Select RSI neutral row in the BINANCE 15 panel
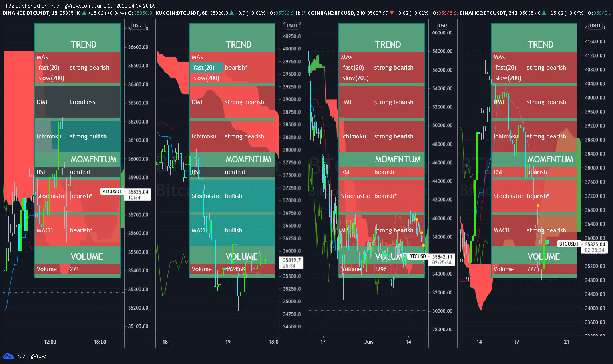 tap(77, 172)
